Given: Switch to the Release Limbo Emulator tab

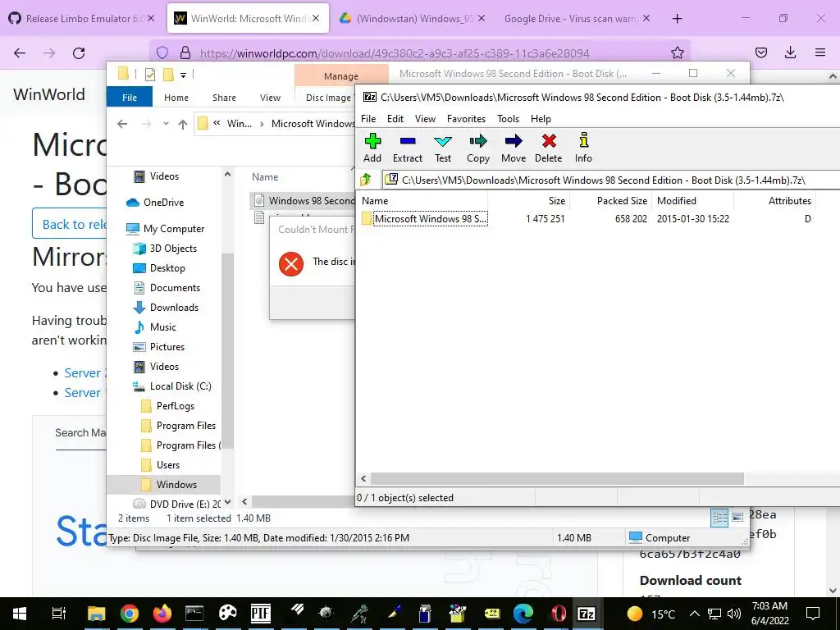Looking at the screenshot, I should click(x=81, y=19).
